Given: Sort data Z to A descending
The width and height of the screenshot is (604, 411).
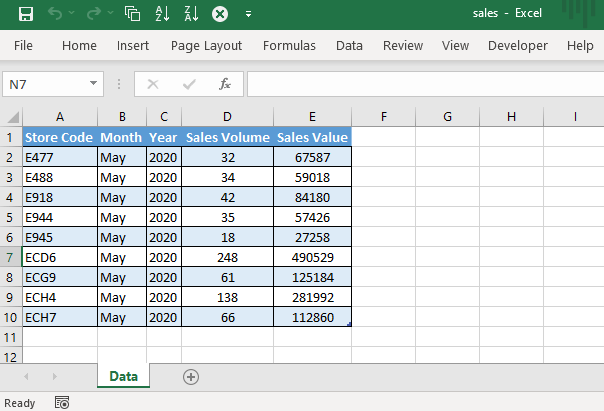Looking at the screenshot, I should pos(190,14).
